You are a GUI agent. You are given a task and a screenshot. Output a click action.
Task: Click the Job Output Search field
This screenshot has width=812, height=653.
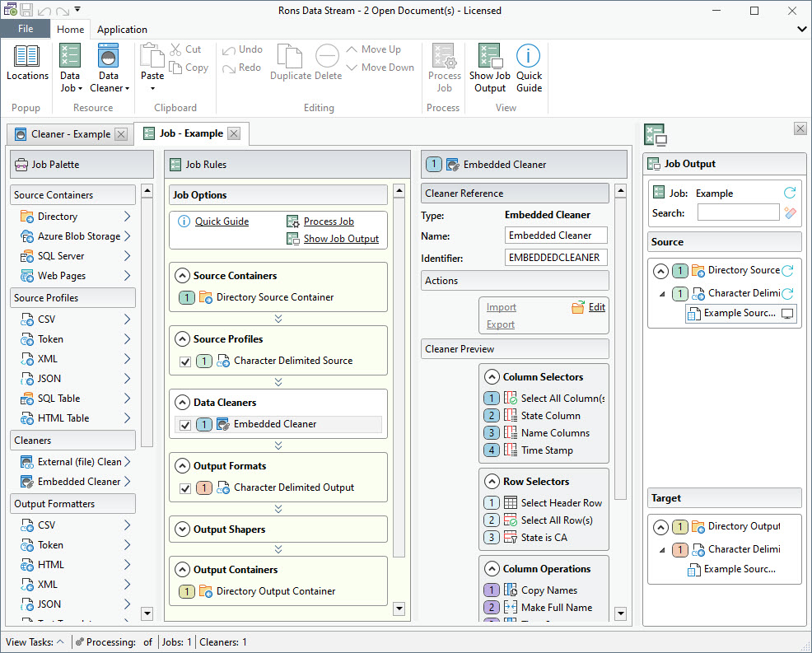coord(738,213)
